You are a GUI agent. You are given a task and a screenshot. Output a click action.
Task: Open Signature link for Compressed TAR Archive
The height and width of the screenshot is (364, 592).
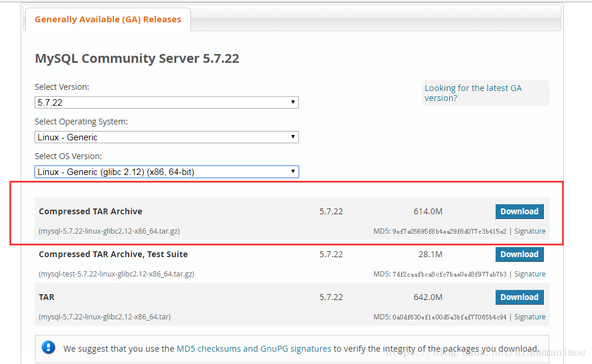click(530, 231)
